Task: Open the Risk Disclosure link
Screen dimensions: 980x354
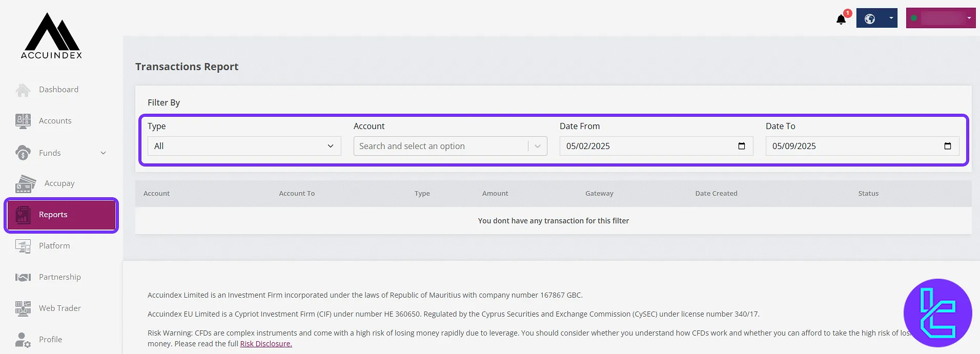Action: (x=266, y=344)
